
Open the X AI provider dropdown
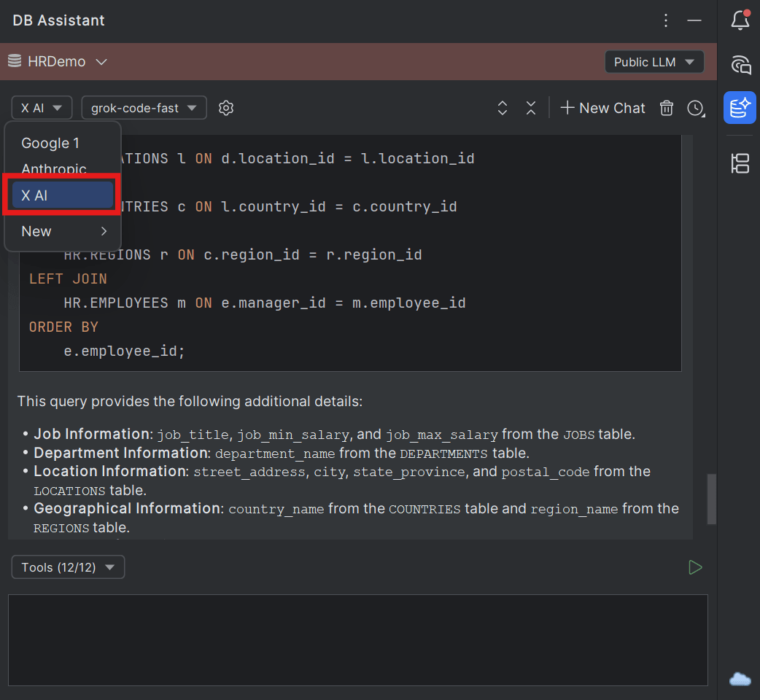click(x=42, y=107)
